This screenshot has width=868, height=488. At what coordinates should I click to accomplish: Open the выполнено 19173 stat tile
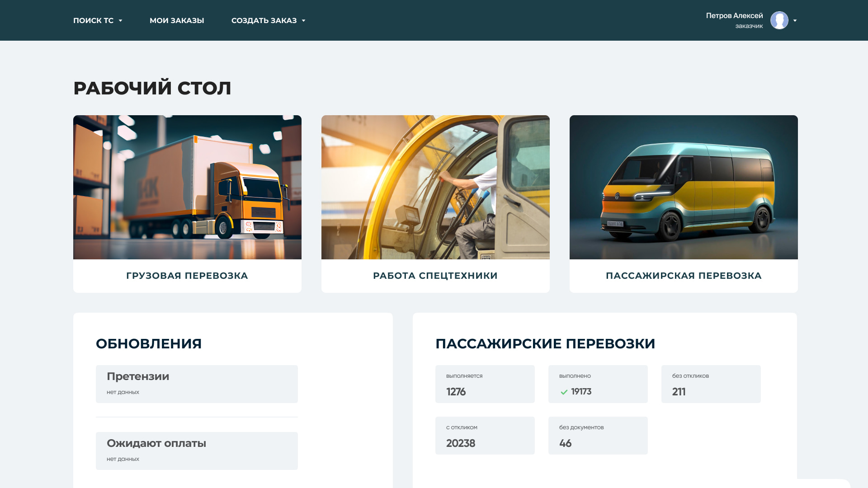pos(598,384)
